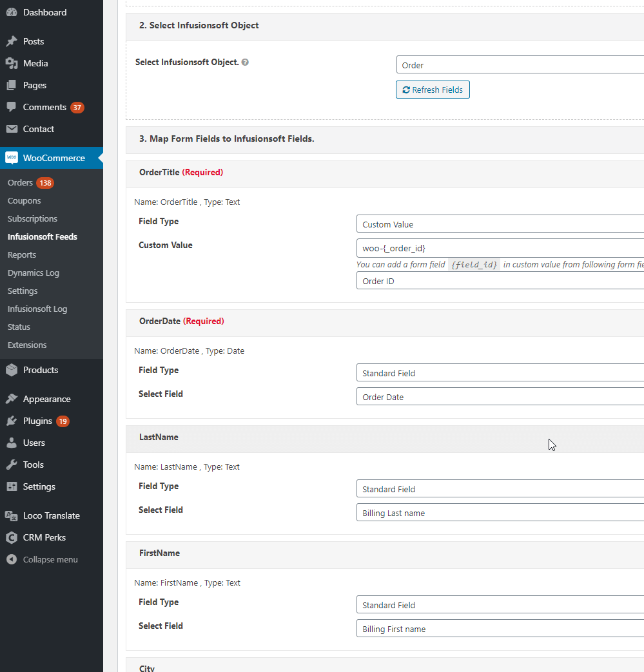Click the Orders count badge 138
This screenshot has width=644, height=672.
45,183
